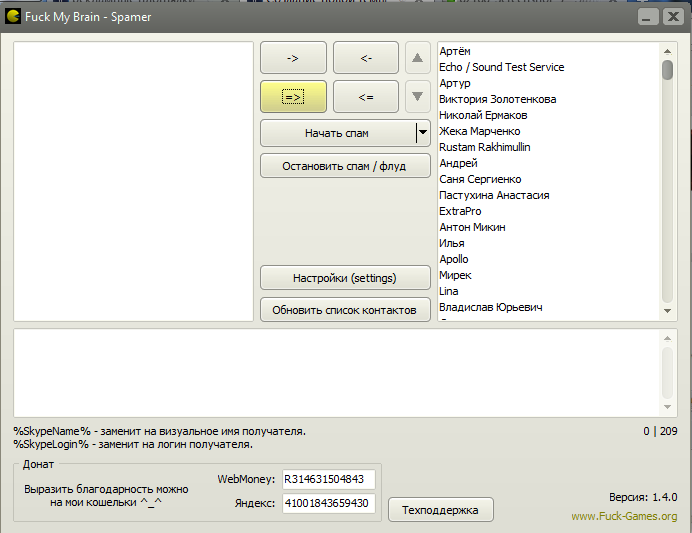
Task: Close the Spamer window
Action: pyautogui.click(x=673, y=17)
